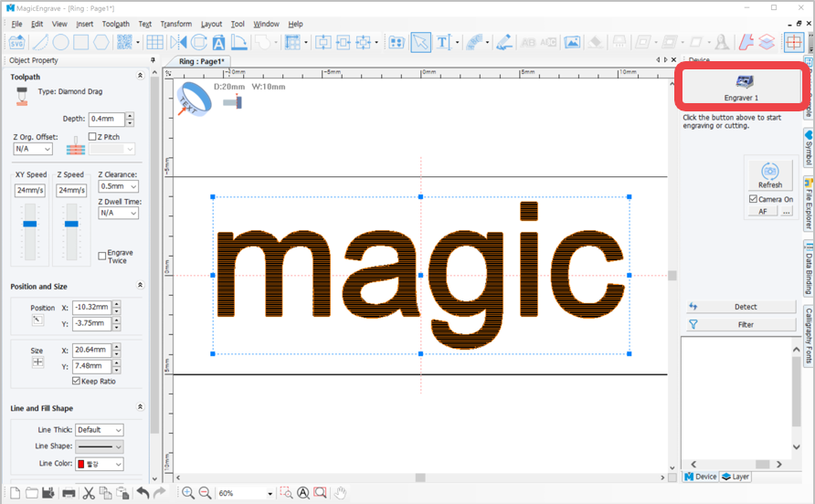Click the AF autofocus button
Viewport: 815px width, 504px height.
pos(763,212)
